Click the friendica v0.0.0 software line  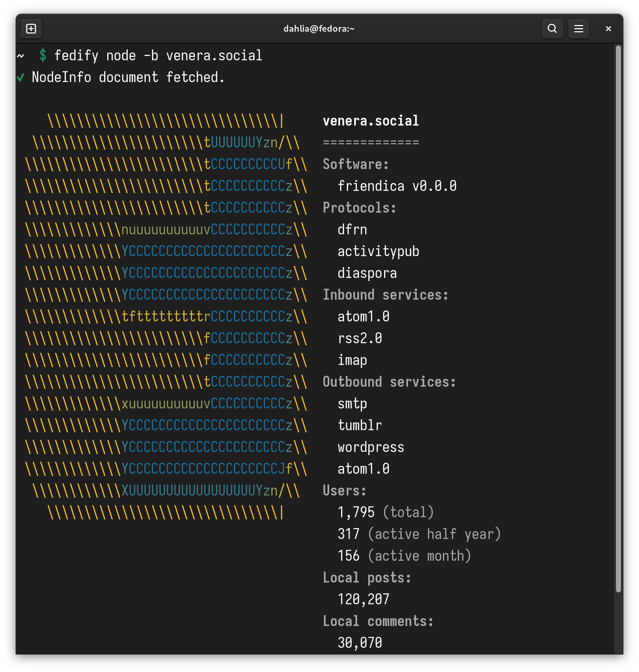coord(397,186)
